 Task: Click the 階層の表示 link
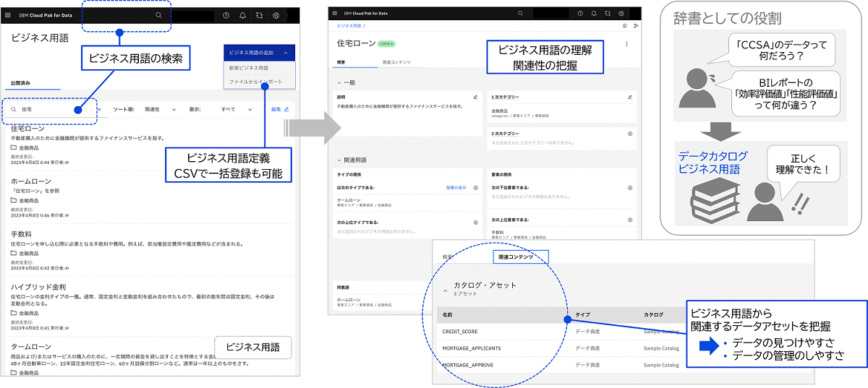tap(456, 187)
